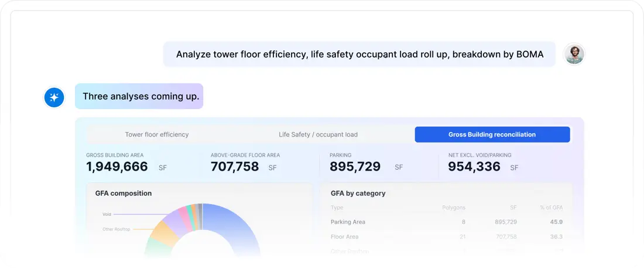
Task: Click the Other Rooftop legend label
Action: pyautogui.click(x=117, y=229)
